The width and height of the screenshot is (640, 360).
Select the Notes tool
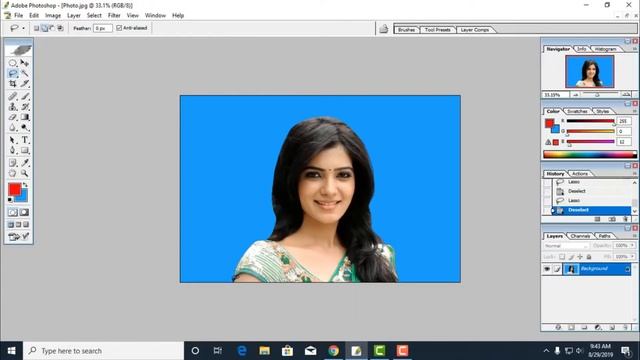(13, 163)
